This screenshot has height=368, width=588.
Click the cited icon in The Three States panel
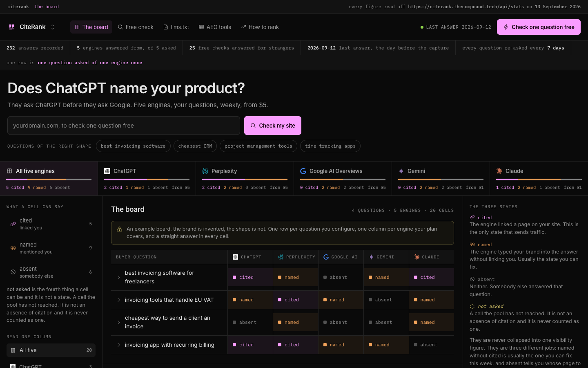[x=472, y=218]
